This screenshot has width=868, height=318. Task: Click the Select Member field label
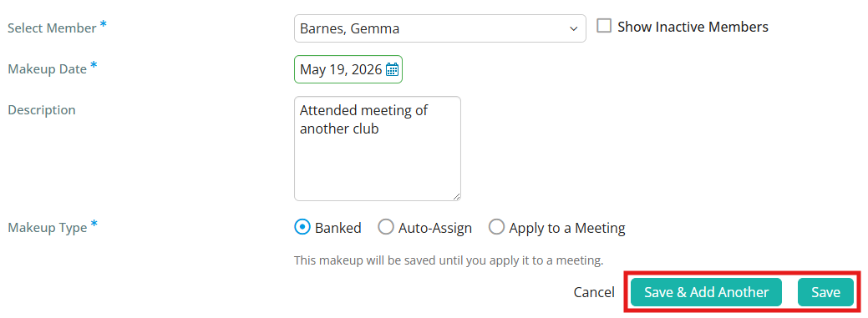coord(52,28)
